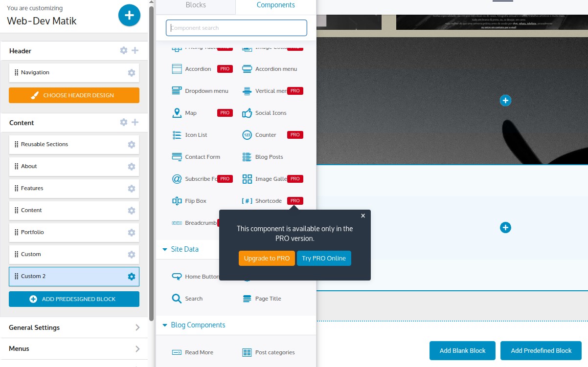Open settings gear for Portfolio section
Image resolution: width=588 pixels, height=367 pixels.
131,233
